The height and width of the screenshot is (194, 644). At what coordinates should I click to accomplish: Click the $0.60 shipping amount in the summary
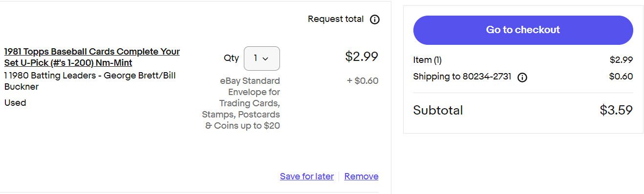click(621, 77)
